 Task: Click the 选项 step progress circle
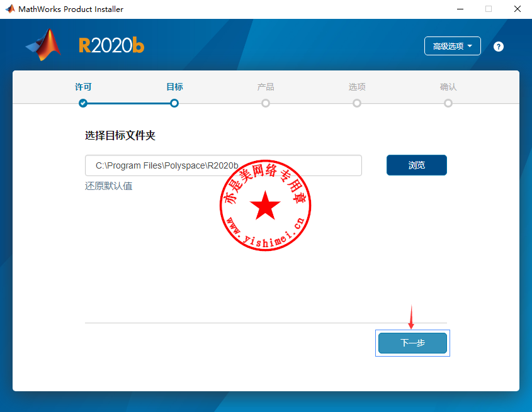tap(357, 103)
